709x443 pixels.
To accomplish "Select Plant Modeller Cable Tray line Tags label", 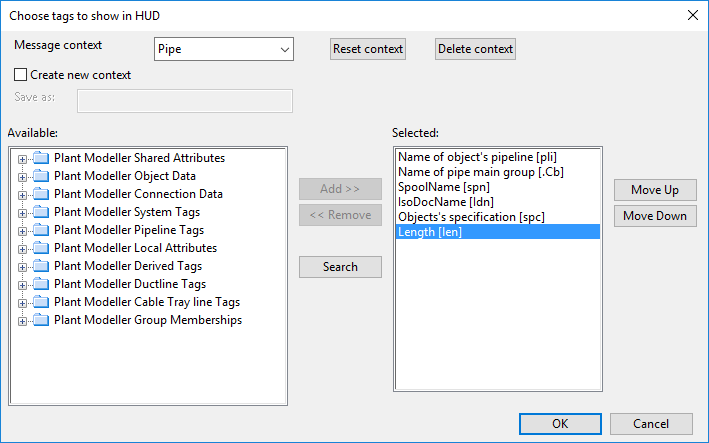I will pyautogui.click(x=147, y=302).
